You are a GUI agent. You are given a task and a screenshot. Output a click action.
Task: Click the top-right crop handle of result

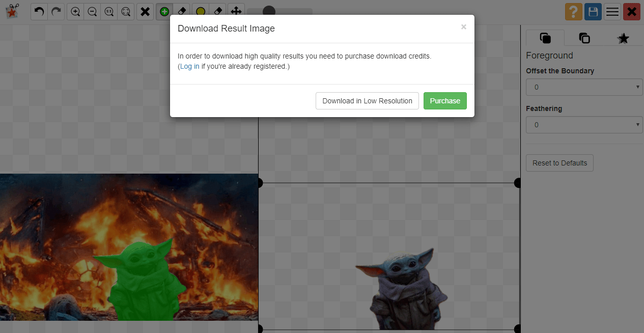[518, 182]
